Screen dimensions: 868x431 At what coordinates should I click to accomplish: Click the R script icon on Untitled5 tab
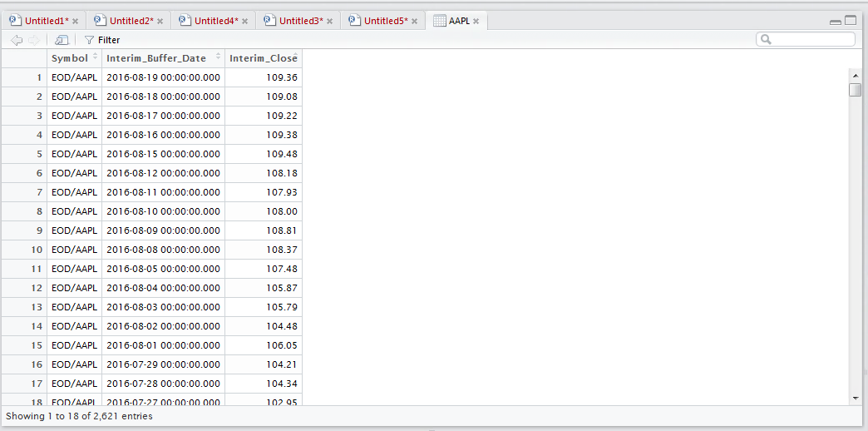point(354,21)
